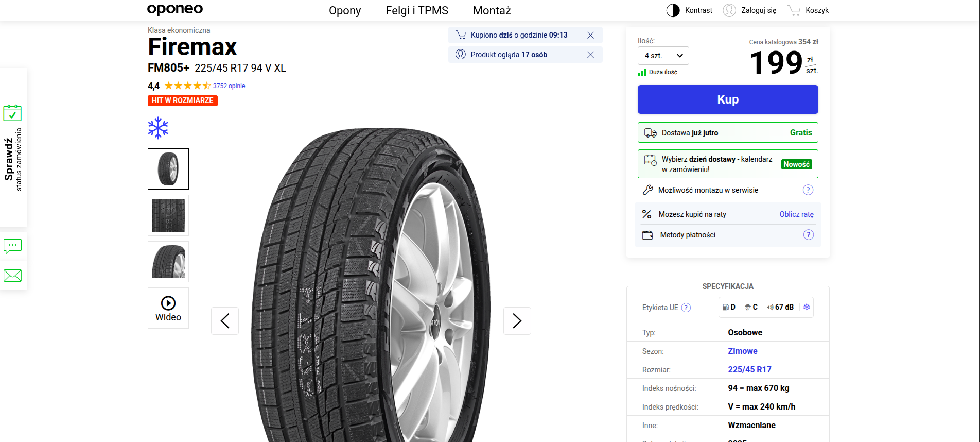Viewport: 980px width, 442px height.
Task: Open 'Sprawdź status zamówienia' side tab
Action: [x=13, y=147]
